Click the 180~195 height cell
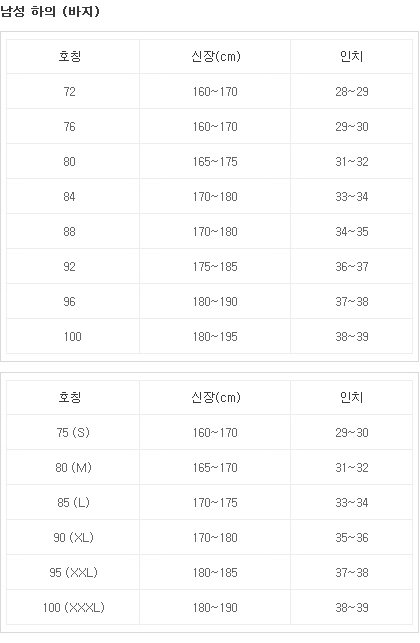 (x=215, y=337)
